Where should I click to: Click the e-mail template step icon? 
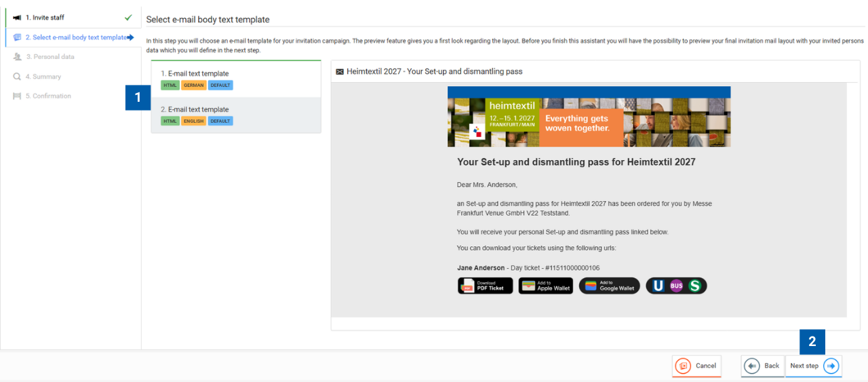(17, 37)
